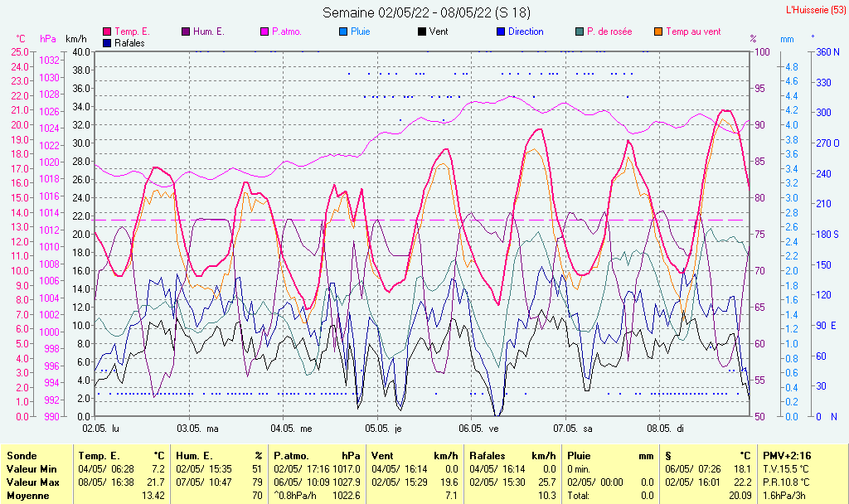
Task: Select the 'Temp. E.' legend label
Action: (132, 32)
